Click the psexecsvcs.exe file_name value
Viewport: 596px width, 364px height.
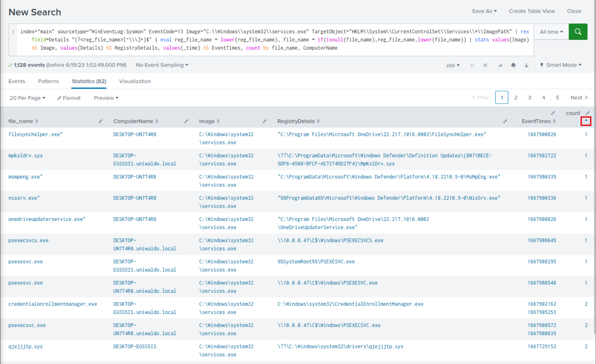[28, 240]
